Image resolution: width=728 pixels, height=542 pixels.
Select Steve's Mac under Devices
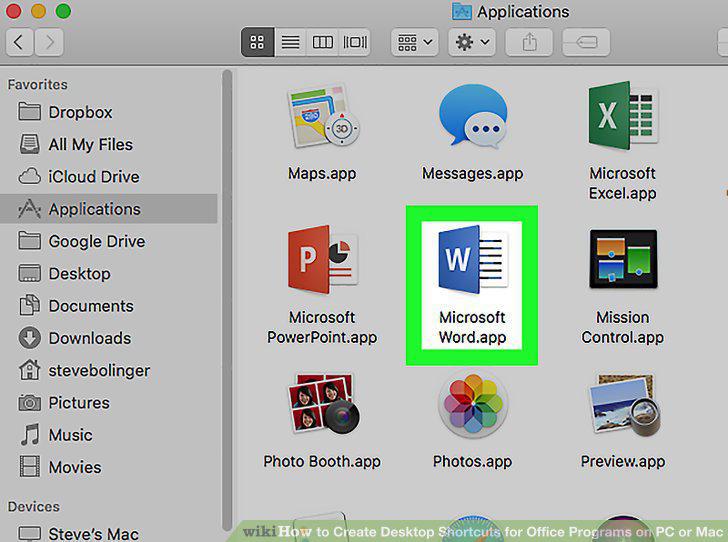pos(109,534)
